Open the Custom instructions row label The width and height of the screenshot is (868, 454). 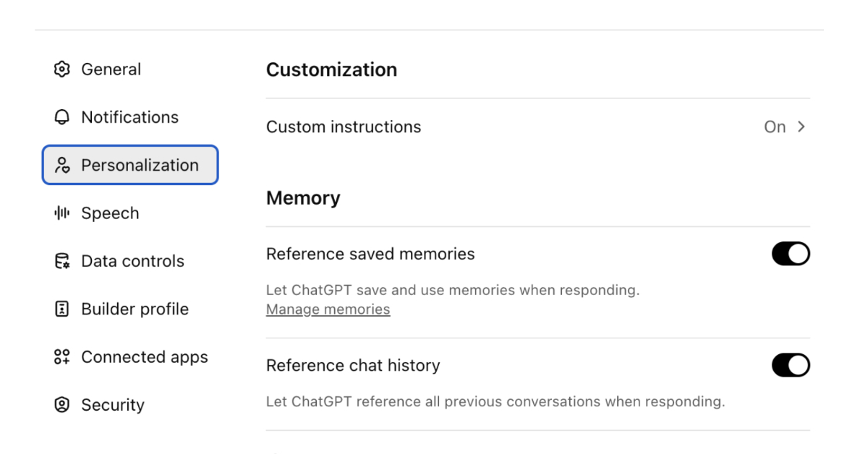[344, 127]
